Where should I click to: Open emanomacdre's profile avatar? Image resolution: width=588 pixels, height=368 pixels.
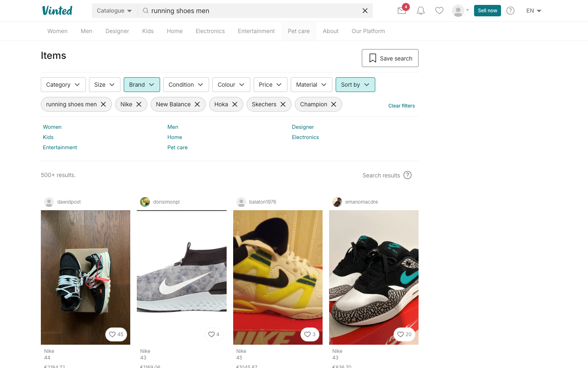(337, 202)
